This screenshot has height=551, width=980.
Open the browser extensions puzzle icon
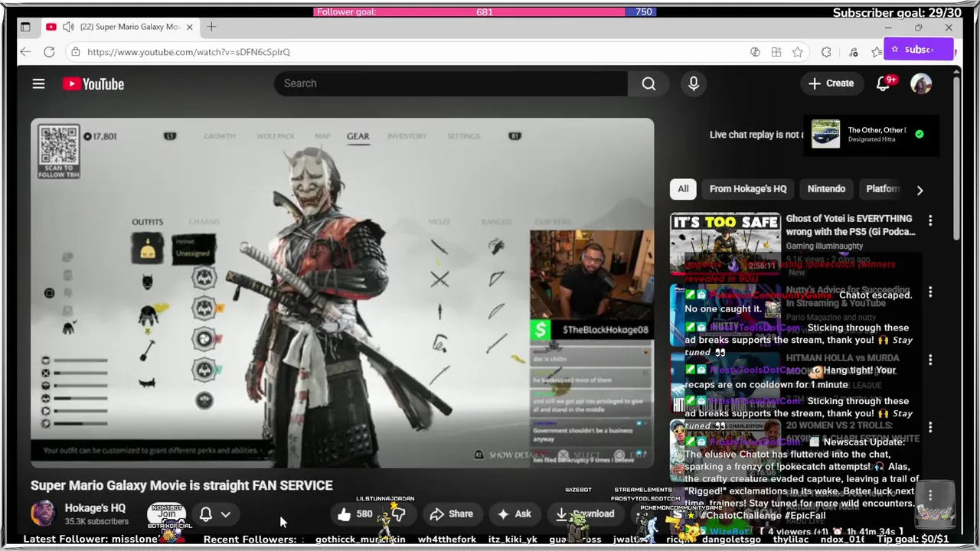point(826,52)
